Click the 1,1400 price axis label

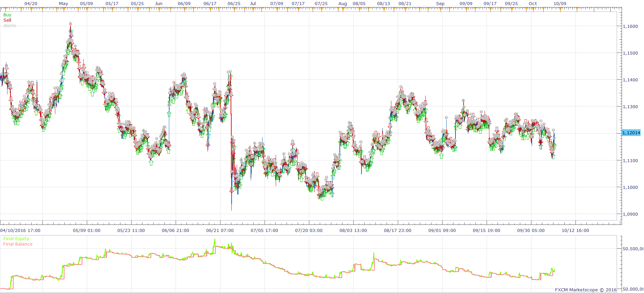coord(630,80)
